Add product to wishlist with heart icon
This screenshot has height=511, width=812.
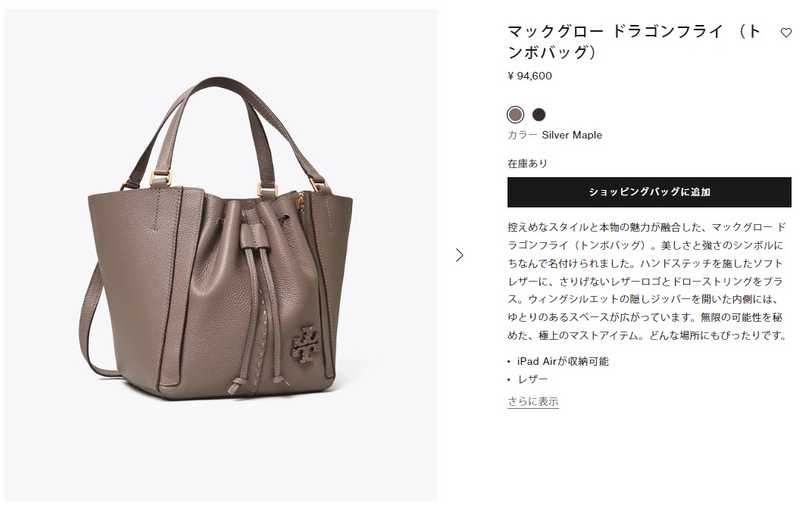pyautogui.click(x=785, y=33)
